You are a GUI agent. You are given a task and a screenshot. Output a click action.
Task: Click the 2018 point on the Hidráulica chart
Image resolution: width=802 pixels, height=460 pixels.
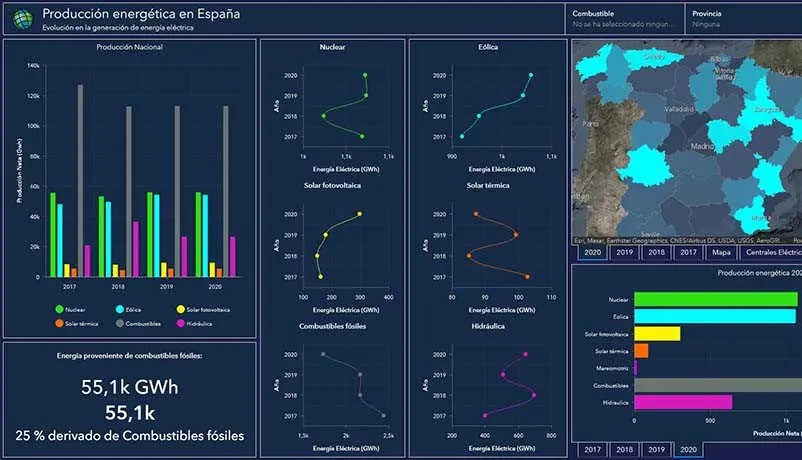(534, 395)
